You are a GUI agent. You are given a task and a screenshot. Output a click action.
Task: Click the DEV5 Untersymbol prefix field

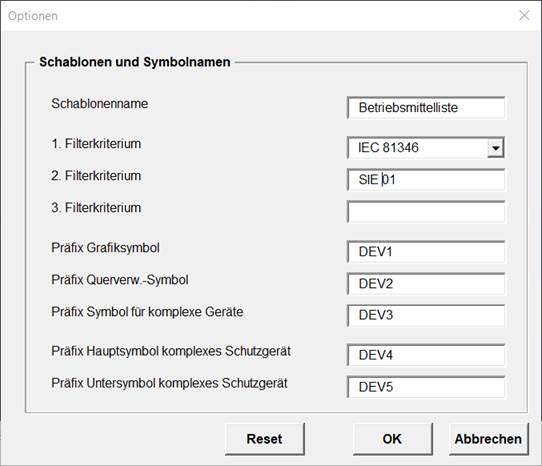click(x=426, y=387)
